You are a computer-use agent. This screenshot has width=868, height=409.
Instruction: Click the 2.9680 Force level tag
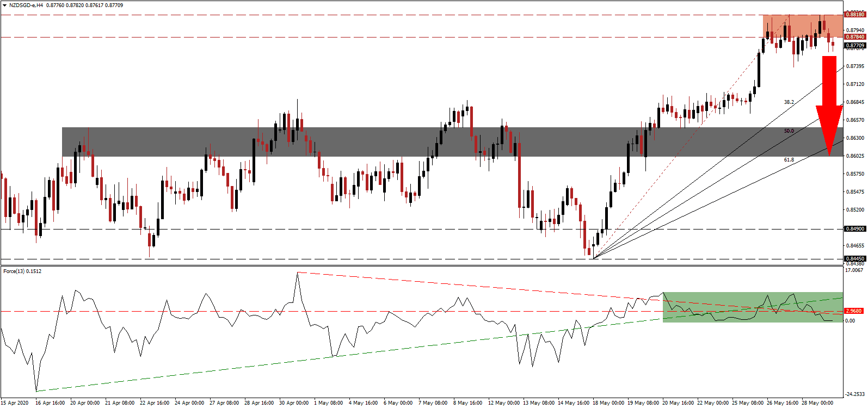click(x=854, y=311)
